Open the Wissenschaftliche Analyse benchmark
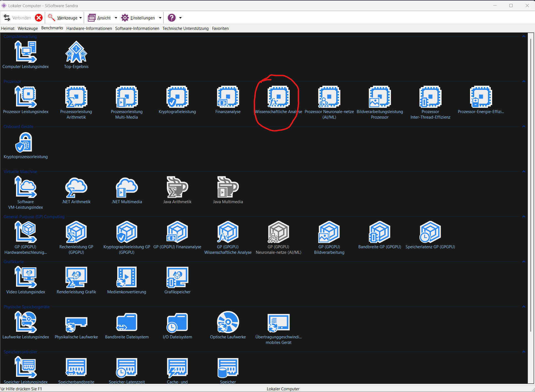The image size is (535, 392). pos(278,97)
